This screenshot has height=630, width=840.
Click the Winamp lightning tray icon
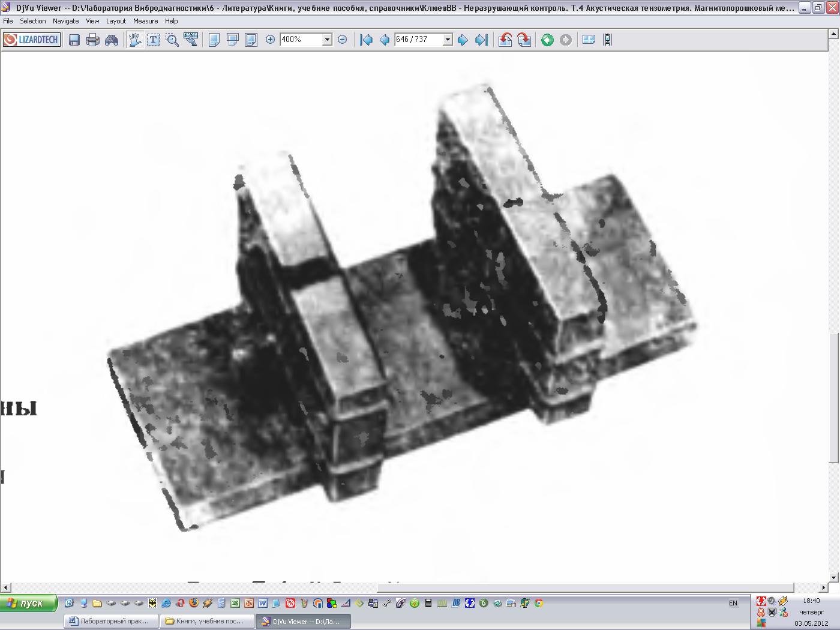(783, 601)
